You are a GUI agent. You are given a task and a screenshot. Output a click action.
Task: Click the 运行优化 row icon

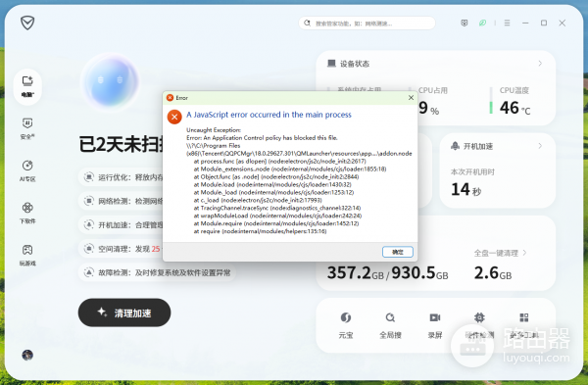pos(88,177)
